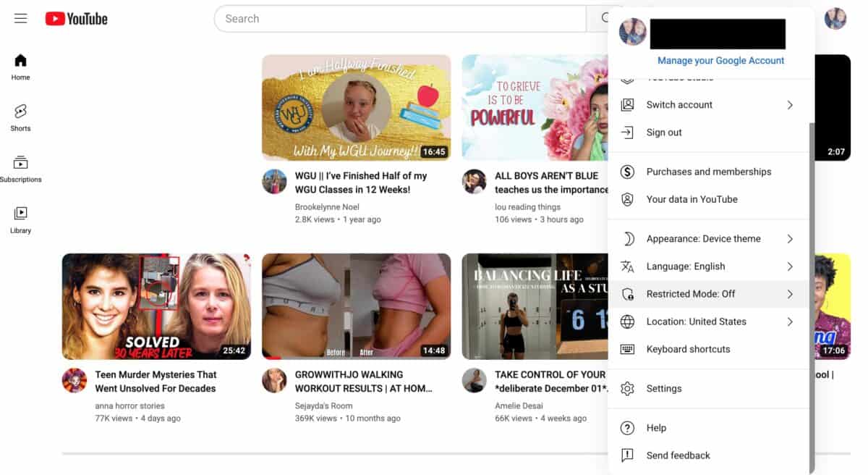Click Brookelynne Noel channel name

point(327,207)
